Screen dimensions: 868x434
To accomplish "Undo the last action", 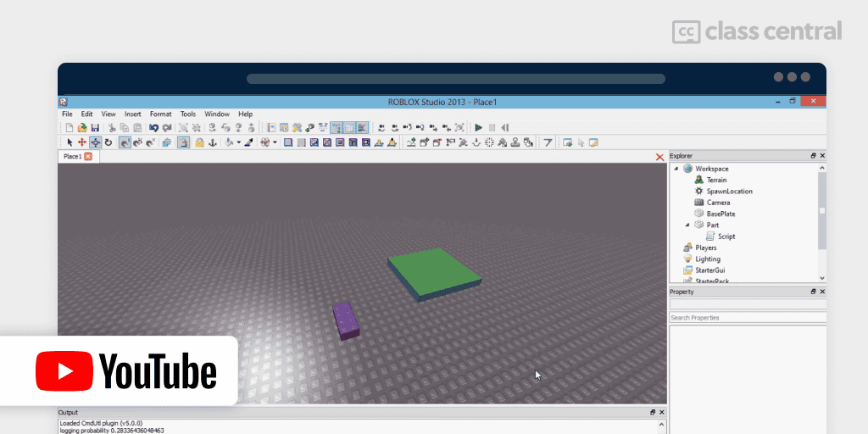I will click(x=154, y=128).
